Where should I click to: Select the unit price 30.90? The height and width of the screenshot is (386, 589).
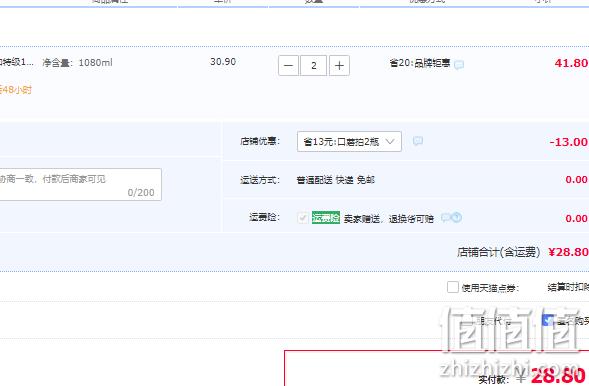223,62
